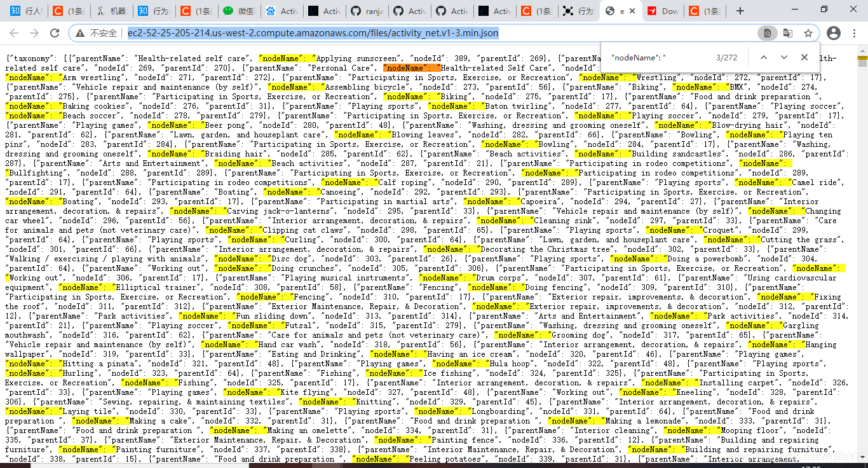This screenshot has height=468, width=868.
Task: Close the active JSON tab
Action: [x=632, y=11]
